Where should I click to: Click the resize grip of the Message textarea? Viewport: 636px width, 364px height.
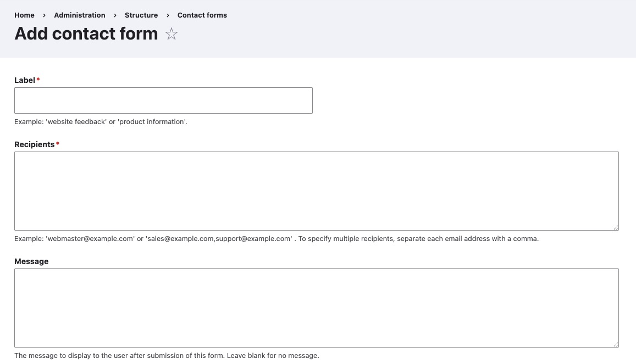616,344
